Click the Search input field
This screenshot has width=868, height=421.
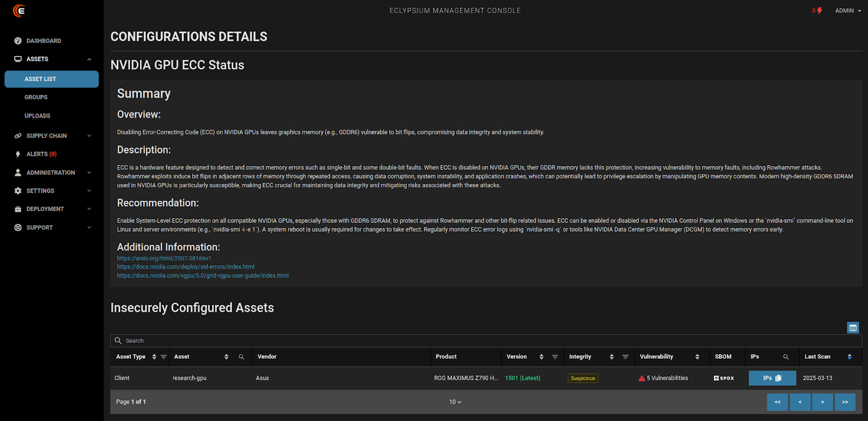(486, 341)
